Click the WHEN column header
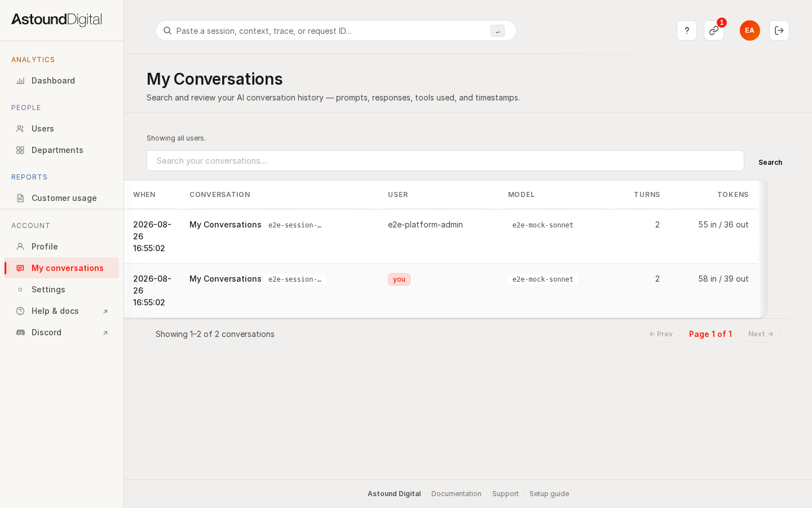 click(x=144, y=195)
